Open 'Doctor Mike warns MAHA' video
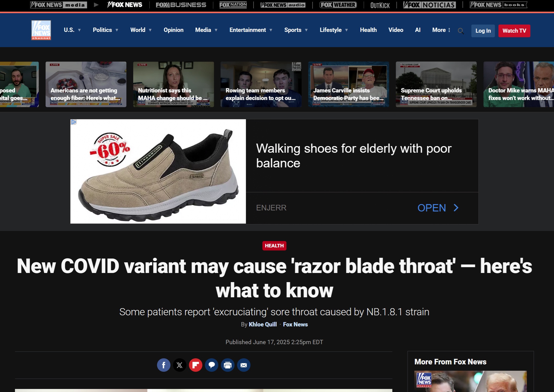This screenshot has height=392, width=554. pos(519,84)
